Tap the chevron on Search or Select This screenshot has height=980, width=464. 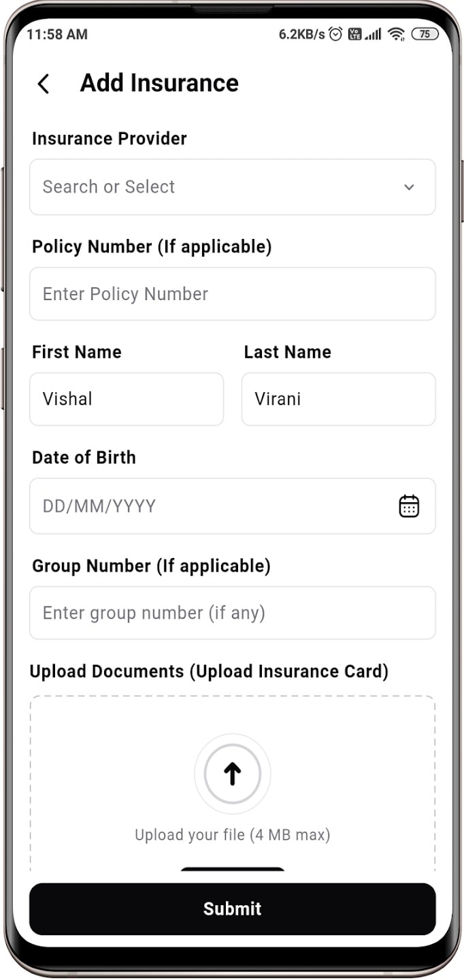pyautogui.click(x=409, y=187)
